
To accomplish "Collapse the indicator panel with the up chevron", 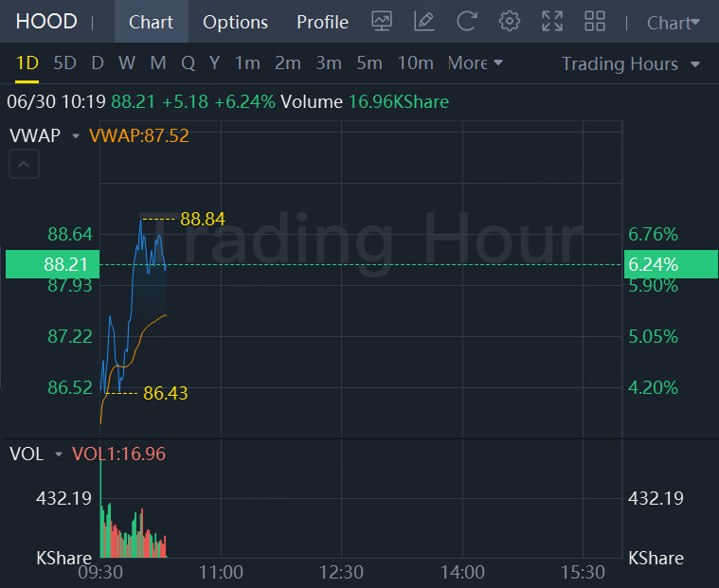I will point(24,166).
